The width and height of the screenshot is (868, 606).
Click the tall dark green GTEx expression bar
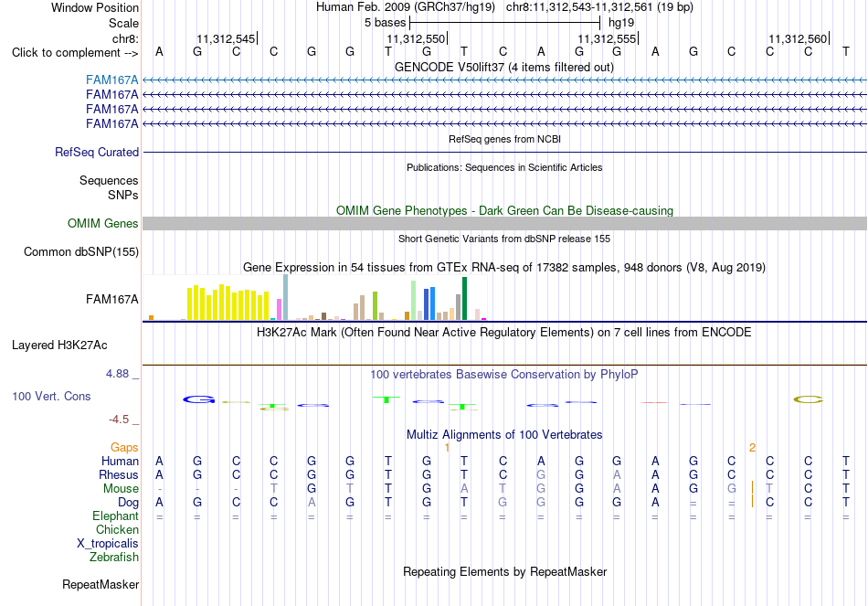(464, 299)
